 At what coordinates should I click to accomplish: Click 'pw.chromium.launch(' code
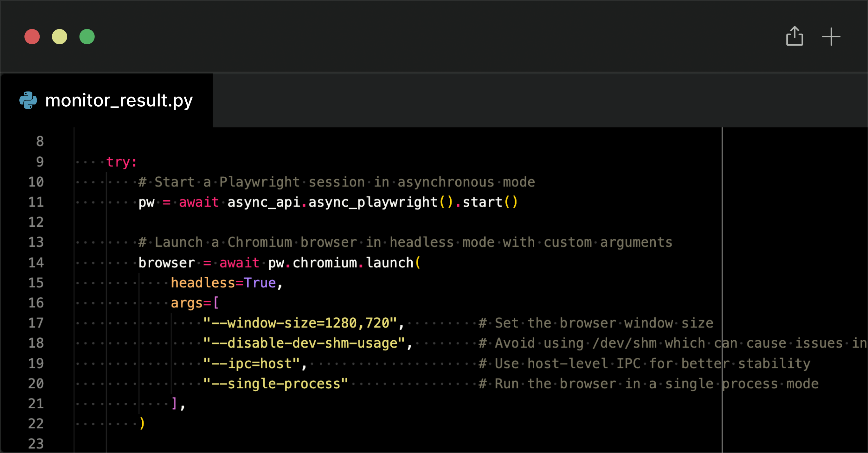(344, 262)
